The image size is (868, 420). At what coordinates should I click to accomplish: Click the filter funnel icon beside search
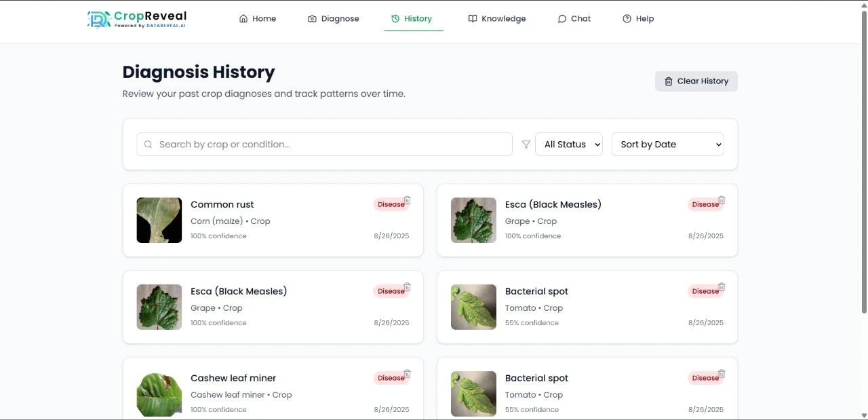pyautogui.click(x=526, y=144)
